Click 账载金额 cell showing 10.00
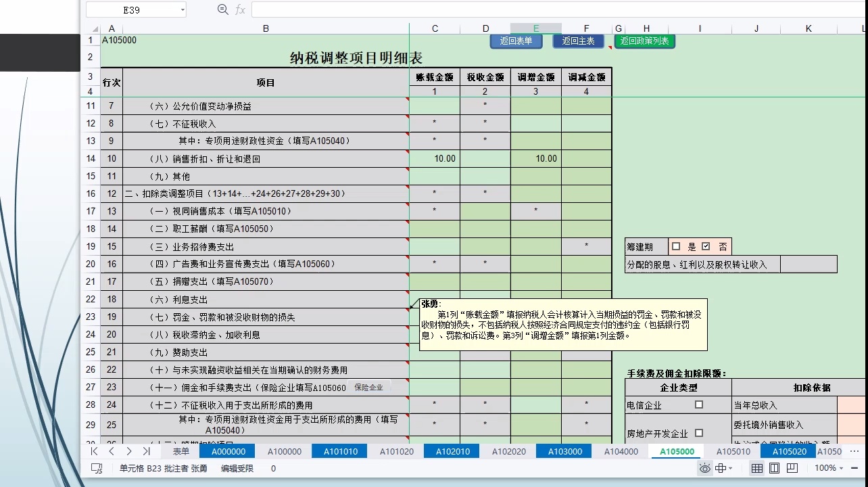 435,159
